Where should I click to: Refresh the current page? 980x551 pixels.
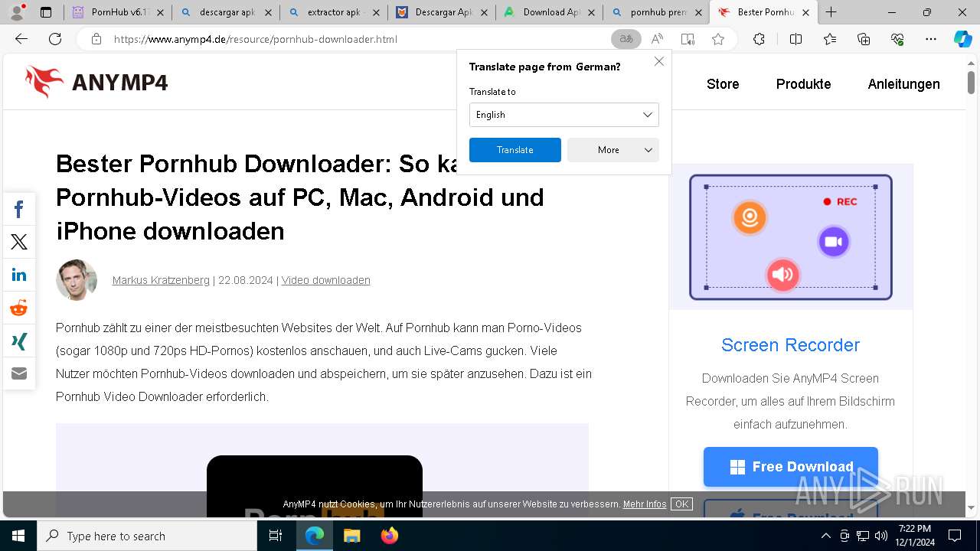[55, 39]
